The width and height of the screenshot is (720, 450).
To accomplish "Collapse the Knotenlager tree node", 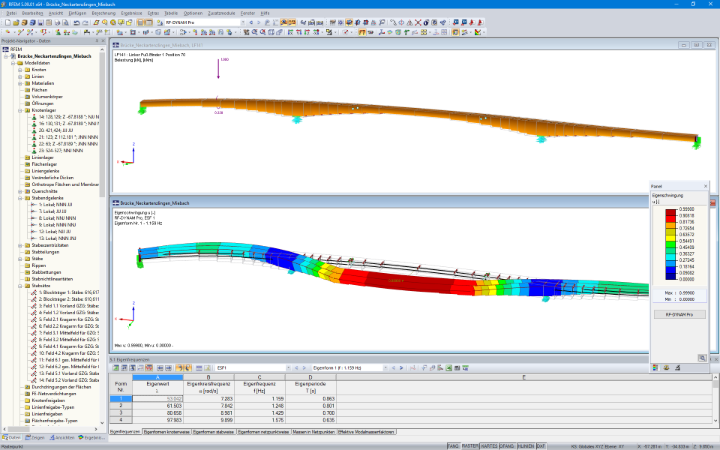I will (20, 110).
